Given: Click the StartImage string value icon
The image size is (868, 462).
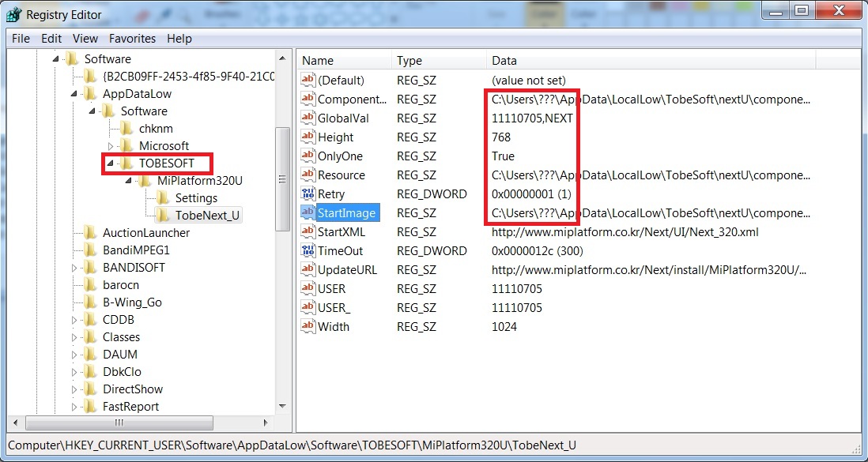Looking at the screenshot, I should [308, 213].
